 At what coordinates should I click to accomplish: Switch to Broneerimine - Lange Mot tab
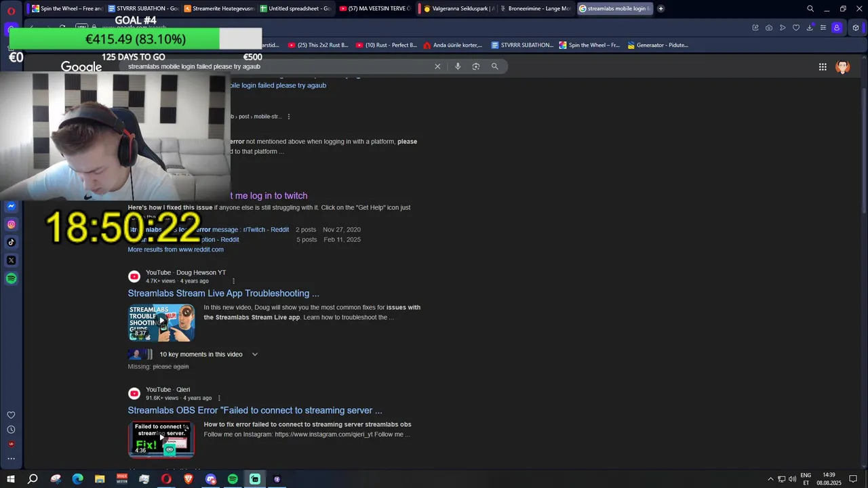534,9
